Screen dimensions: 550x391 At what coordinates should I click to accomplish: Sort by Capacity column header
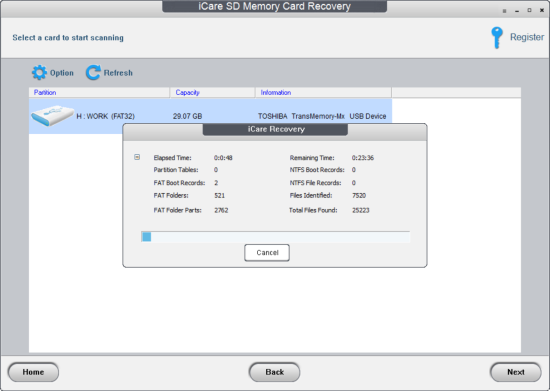(213, 93)
